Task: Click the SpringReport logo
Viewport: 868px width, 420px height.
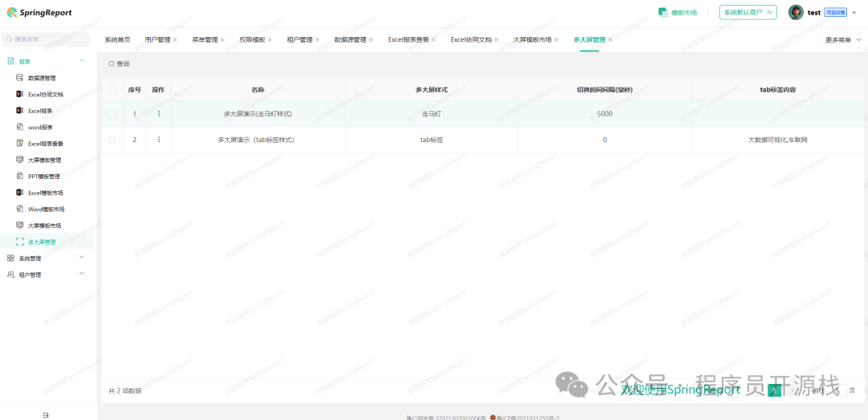Action: pos(39,12)
